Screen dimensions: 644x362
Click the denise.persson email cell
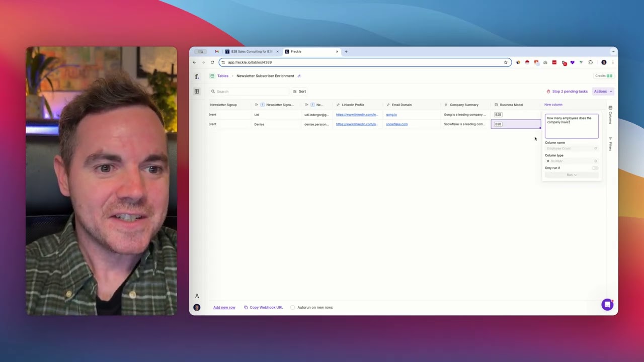click(x=316, y=124)
